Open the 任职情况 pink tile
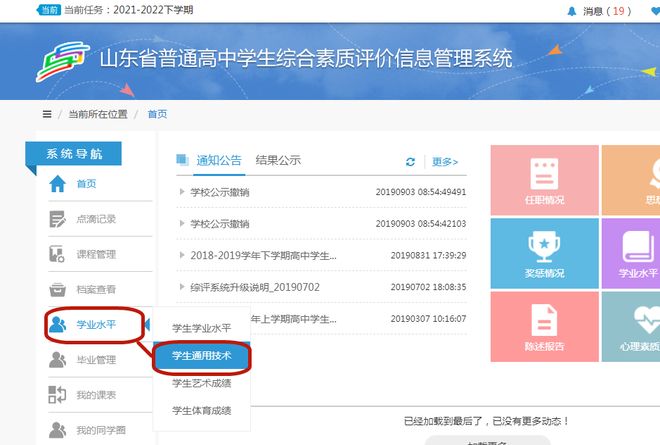Viewport: 660px width, 445px height. [x=545, y=180]
